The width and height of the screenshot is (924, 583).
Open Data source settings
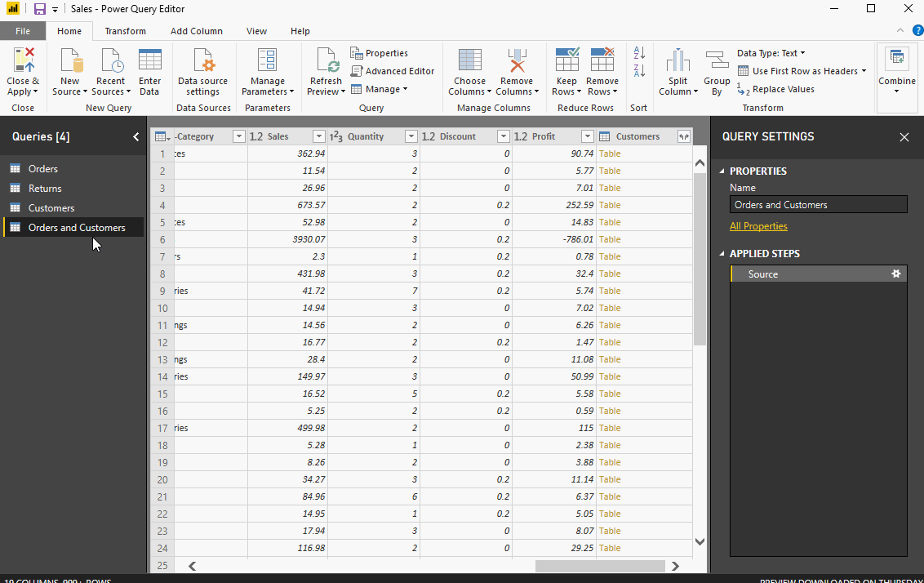click(203, 60)
